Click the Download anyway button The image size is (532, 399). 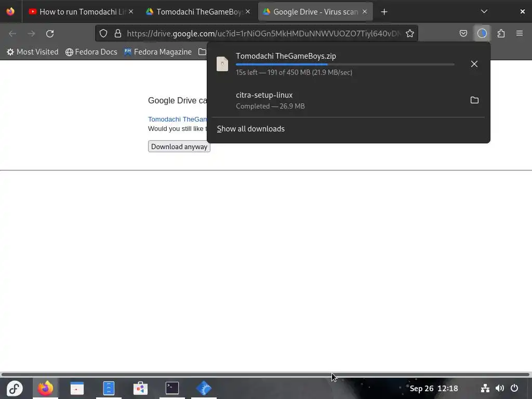tap(179, 147)
